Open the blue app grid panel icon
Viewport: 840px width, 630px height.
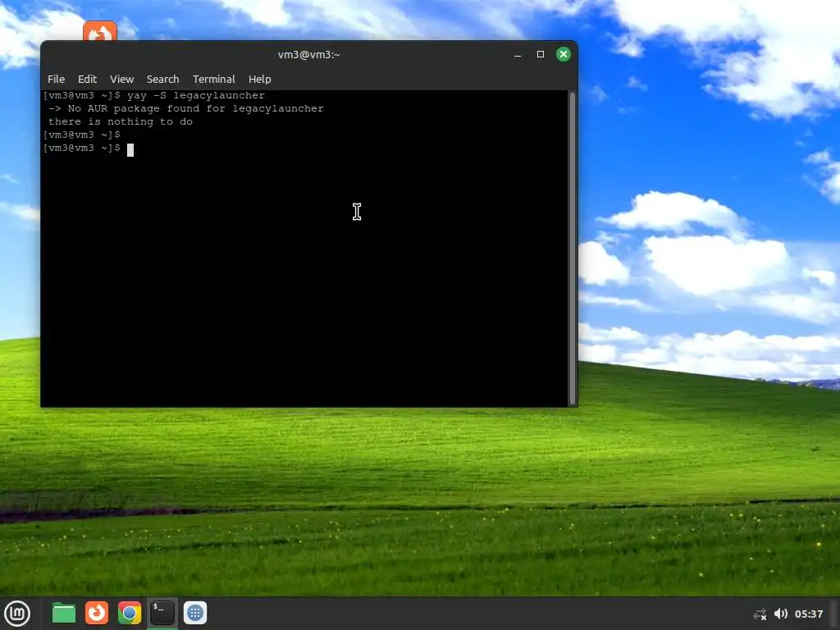(x=195, y=613)
